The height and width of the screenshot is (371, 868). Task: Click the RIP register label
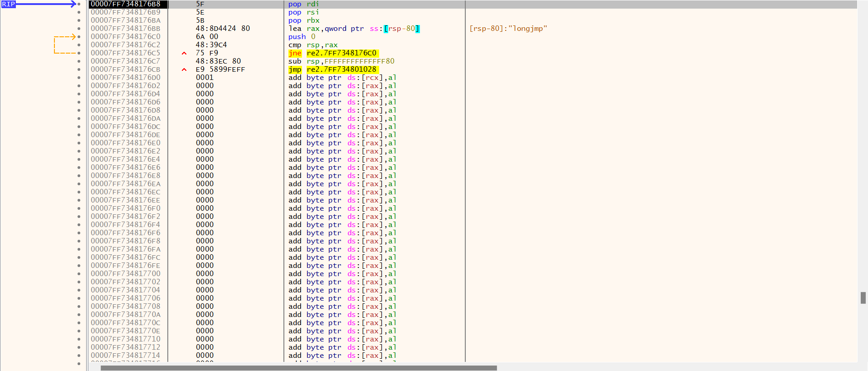[8, 4]
